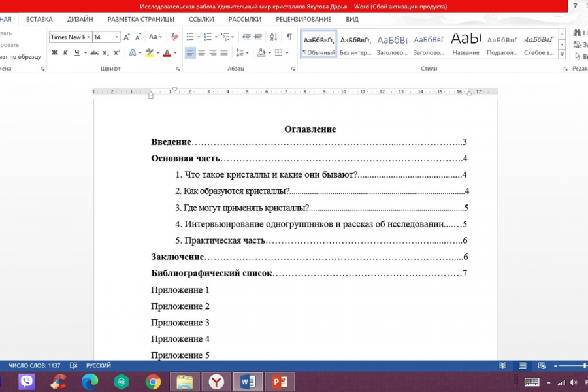
Task: Open font name dropdown Times New Roman
Action: (89, 37)
